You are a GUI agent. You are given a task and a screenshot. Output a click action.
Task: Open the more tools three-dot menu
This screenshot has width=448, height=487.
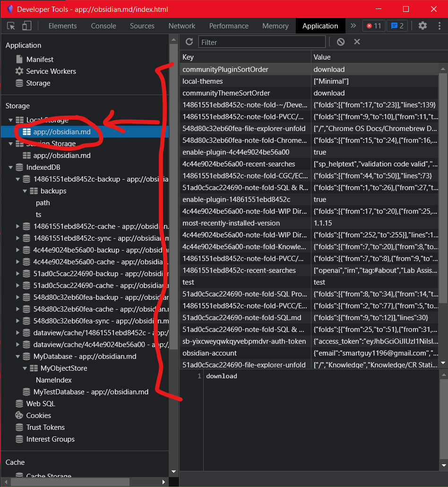[x=440, y=26]
